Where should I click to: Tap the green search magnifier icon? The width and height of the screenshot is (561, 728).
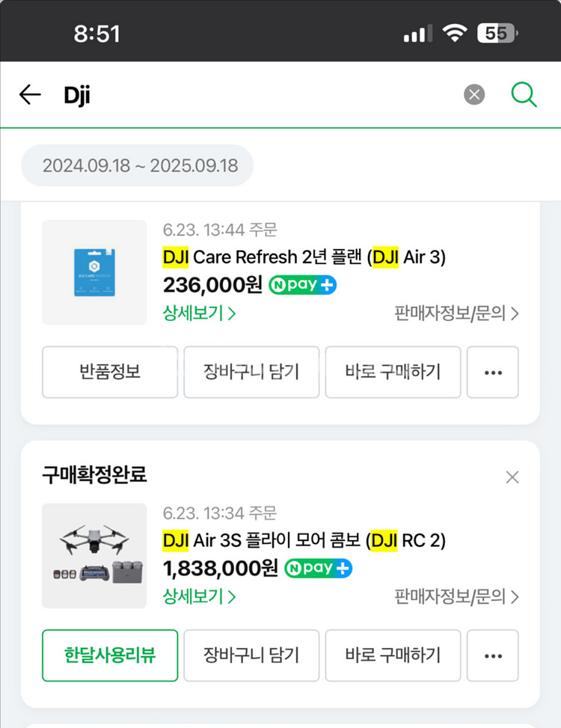[x=524, y=95]
